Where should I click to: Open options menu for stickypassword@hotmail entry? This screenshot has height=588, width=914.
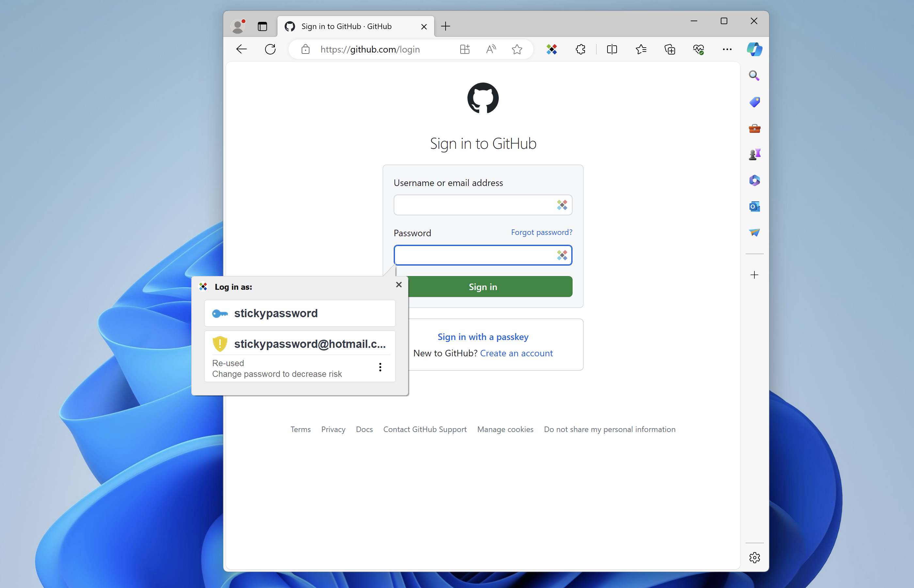[x=380, y=367]
